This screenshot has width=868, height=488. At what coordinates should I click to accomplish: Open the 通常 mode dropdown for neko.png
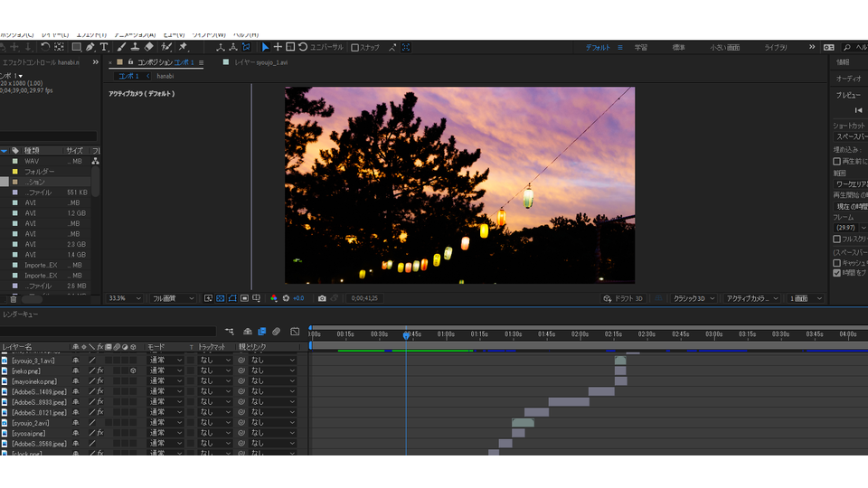point(165,371)
